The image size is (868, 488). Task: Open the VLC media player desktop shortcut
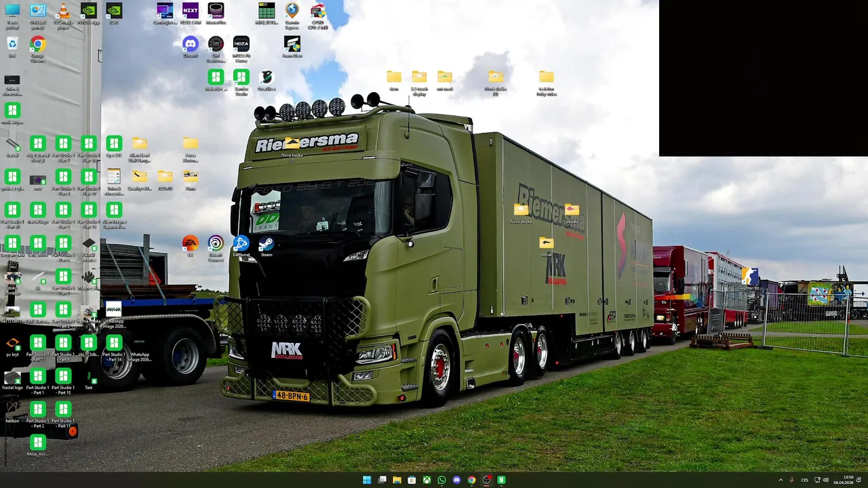(x=63, y=16)
